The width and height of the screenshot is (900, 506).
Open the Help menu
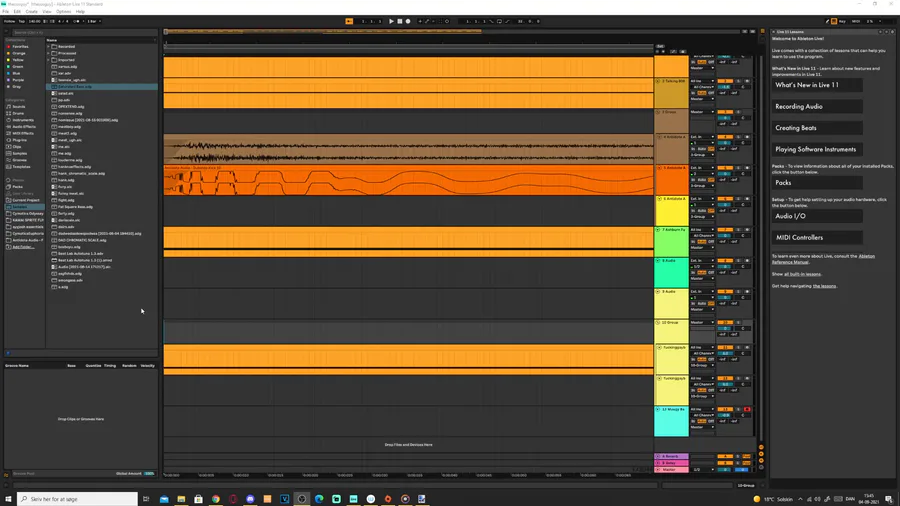click(80, 11)
